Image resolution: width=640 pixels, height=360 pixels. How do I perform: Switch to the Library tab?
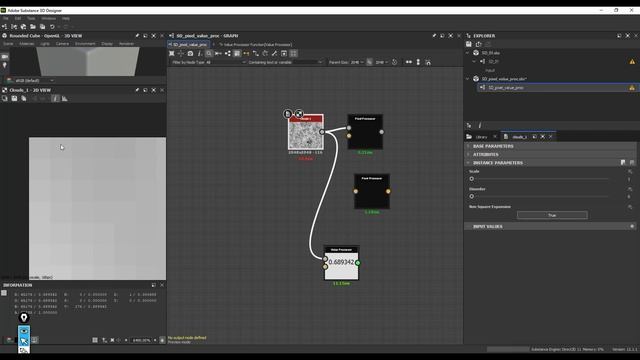pyautogui.click(x=481, y=137)
